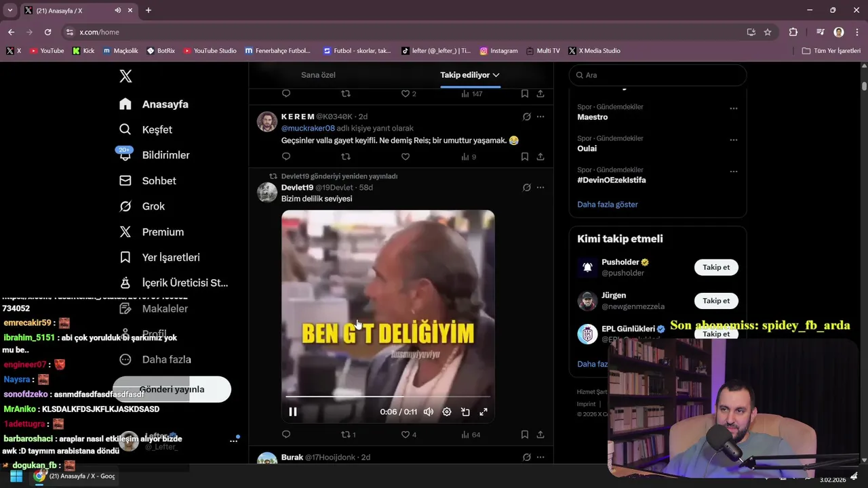The image size is (868, 488).
Task: Bookmark KEREM's post
Action: [525, 157]
